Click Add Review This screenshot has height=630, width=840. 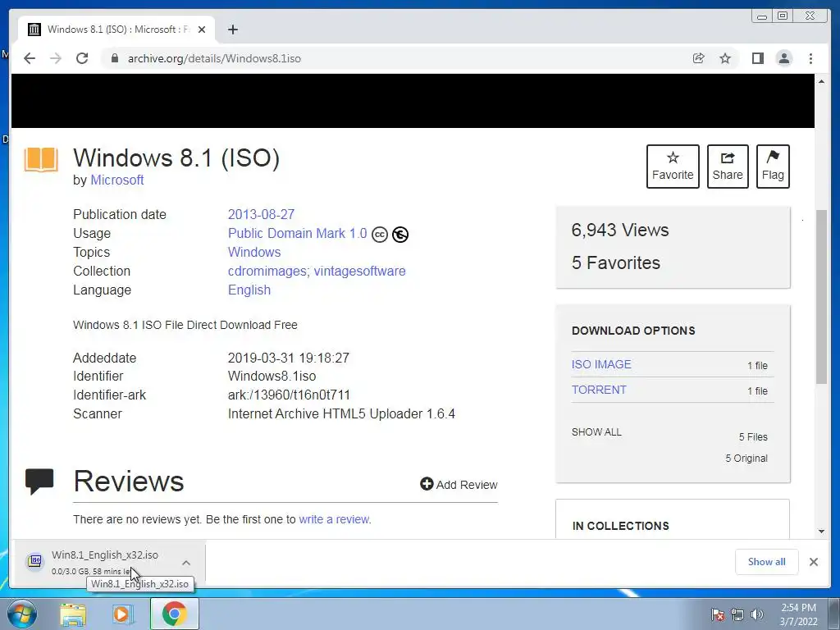coord(459,485)
